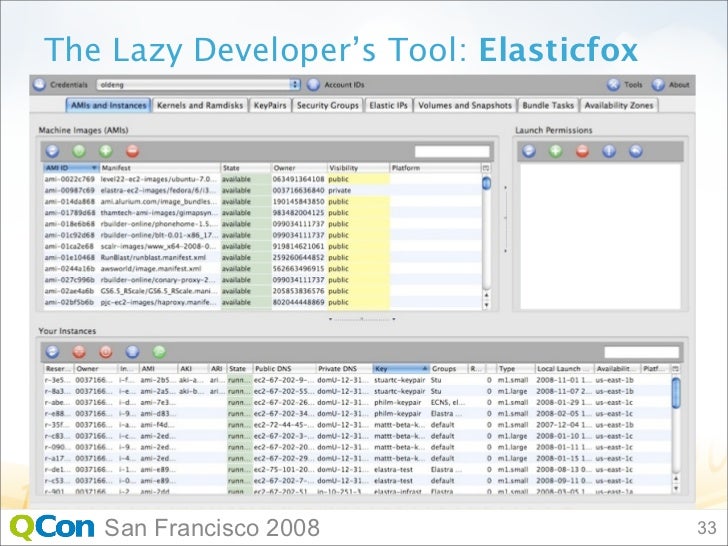Viewport: 728px width, 546px height.
Task: Toggle sort on Key column header
Action: click(x=401, y=369)
